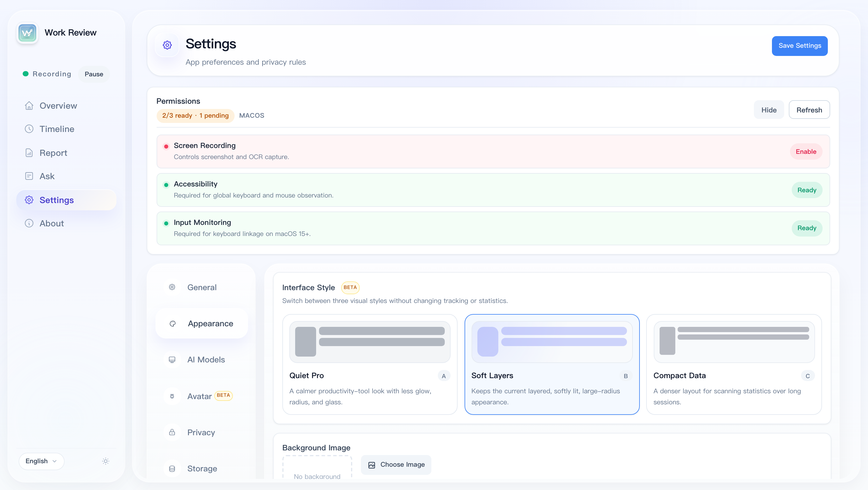Switch to the Privacy tab
The height and width of the screenshot is (490, 868).
point(201,432)
